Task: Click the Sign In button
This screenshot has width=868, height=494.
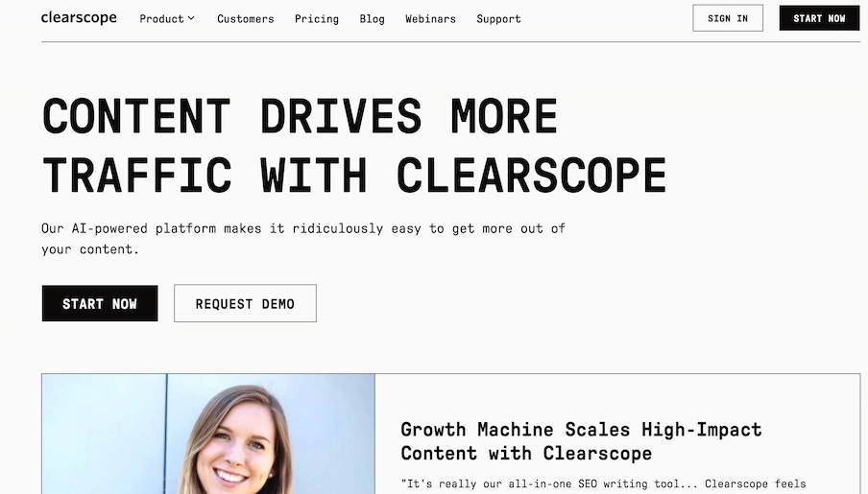Action: click(x=728, y=18)
